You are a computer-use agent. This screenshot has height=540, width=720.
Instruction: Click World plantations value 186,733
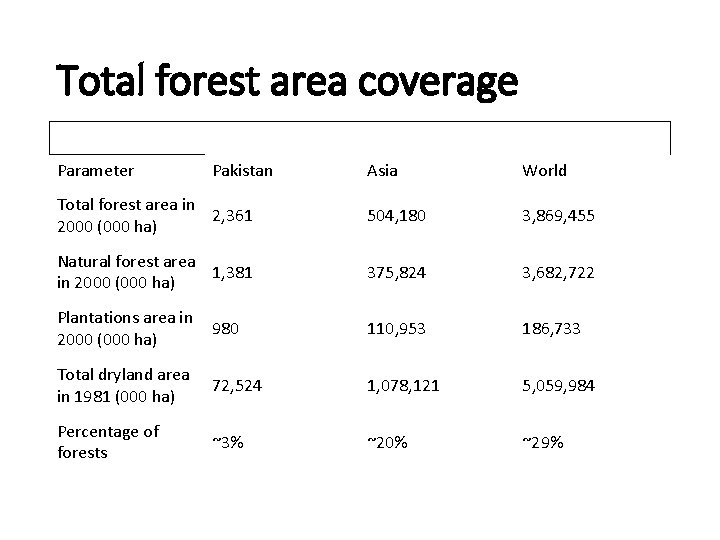551,329
